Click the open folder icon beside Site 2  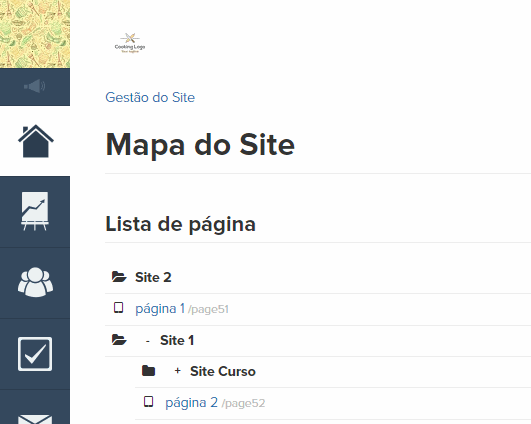click(x=119, y=277)
